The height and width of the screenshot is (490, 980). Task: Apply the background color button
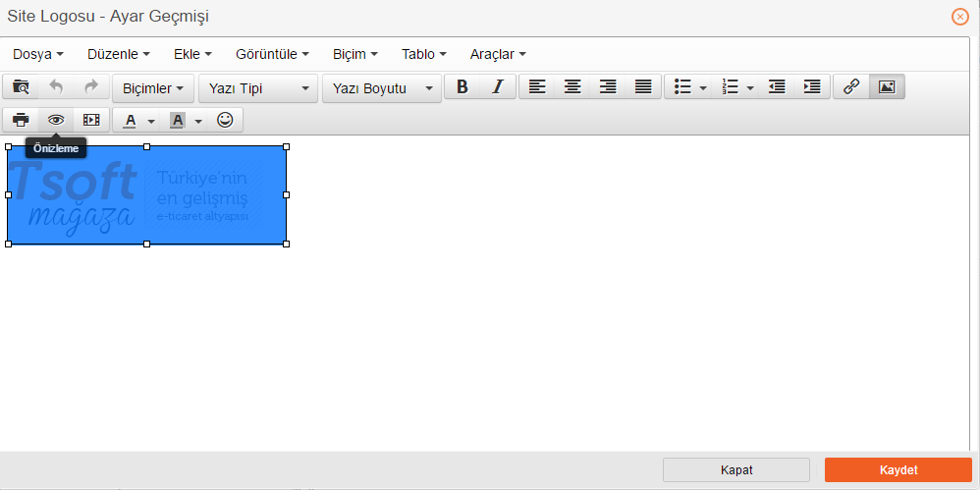(177, 120)
